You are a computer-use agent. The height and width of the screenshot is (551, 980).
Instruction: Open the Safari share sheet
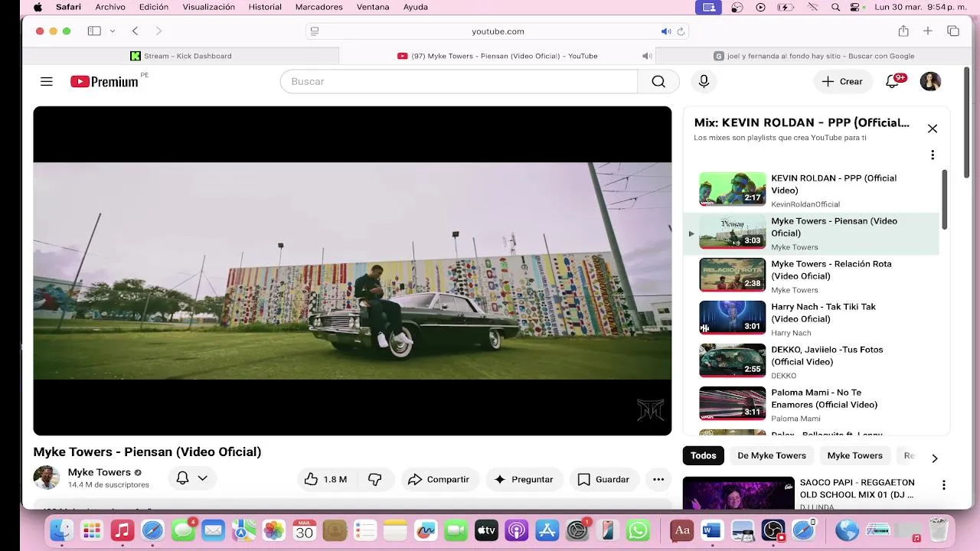point(903,31)
